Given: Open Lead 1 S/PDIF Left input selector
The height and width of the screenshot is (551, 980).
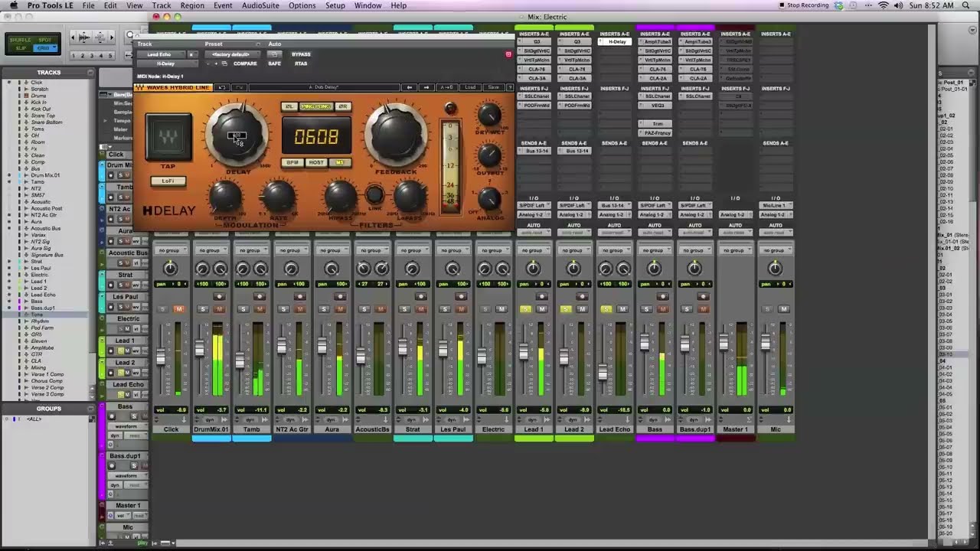Looking at the screenshot, I should point(534,205).
